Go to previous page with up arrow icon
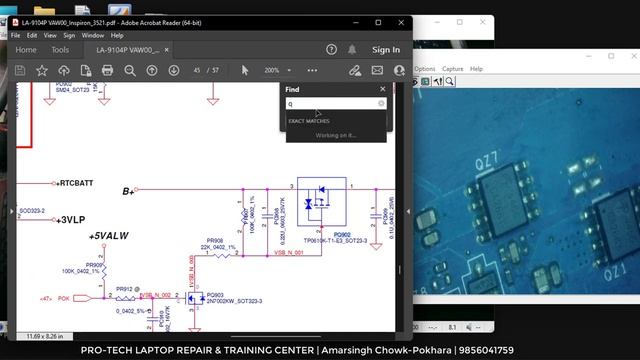The height and width of the screenshot is (360, 640). coord(152,70)
